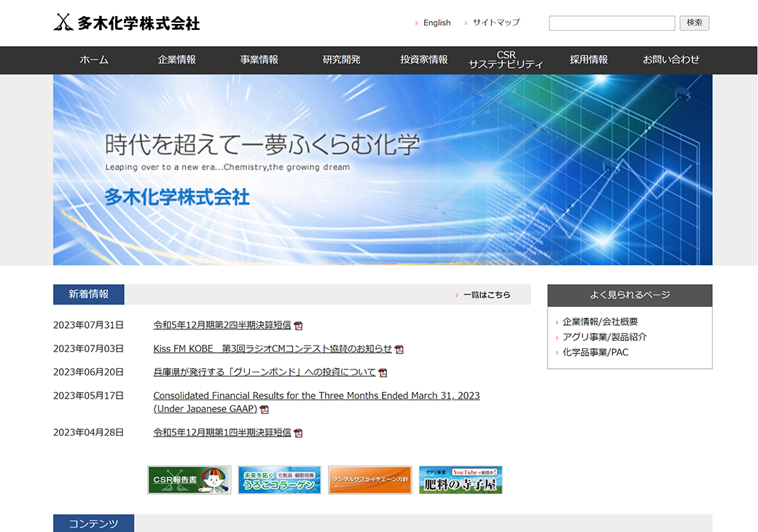View all news via 一覧はこちら

click(x=486, y=295)
